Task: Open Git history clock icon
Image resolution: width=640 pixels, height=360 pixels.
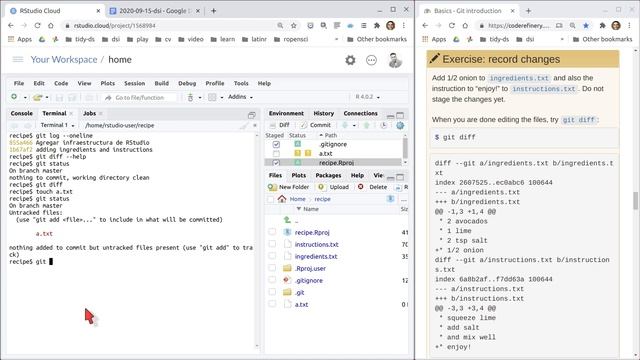Action: pos(383,125)
